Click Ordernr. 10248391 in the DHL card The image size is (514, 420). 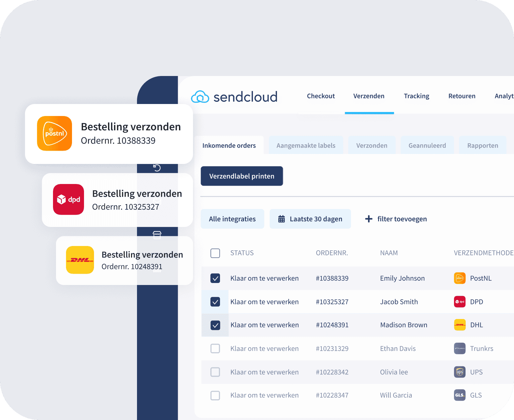(132, 267)
